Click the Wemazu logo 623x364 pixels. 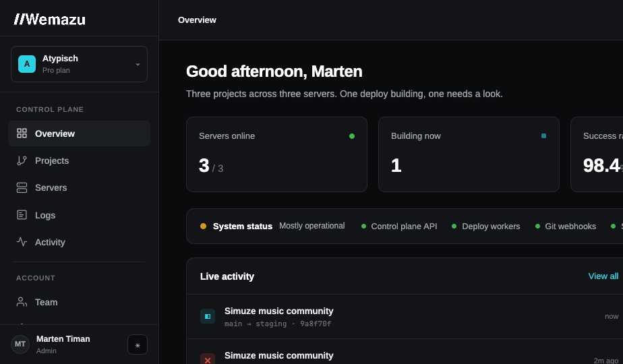click(x=50, y=19)
